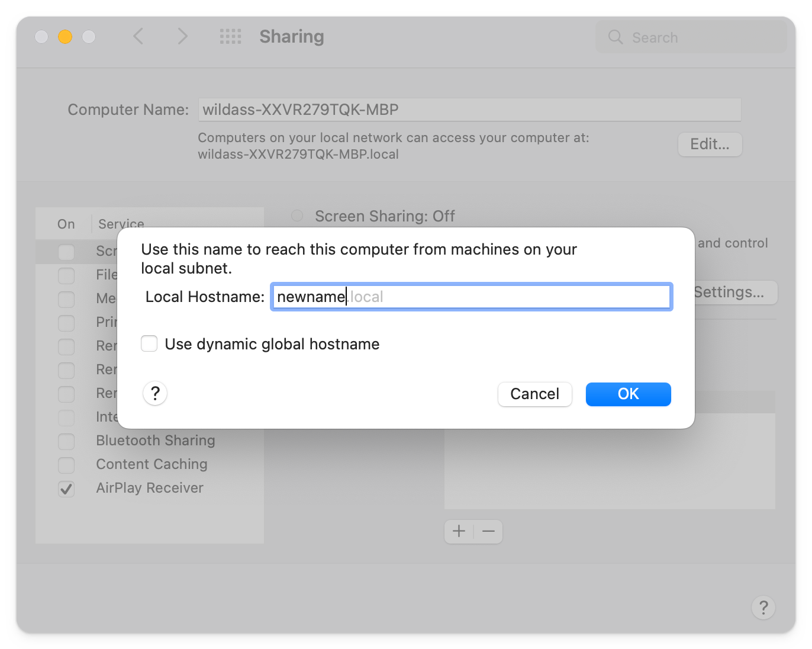Click the minus button below the panel
The image size is (812, 649).
tap(488, 531)
